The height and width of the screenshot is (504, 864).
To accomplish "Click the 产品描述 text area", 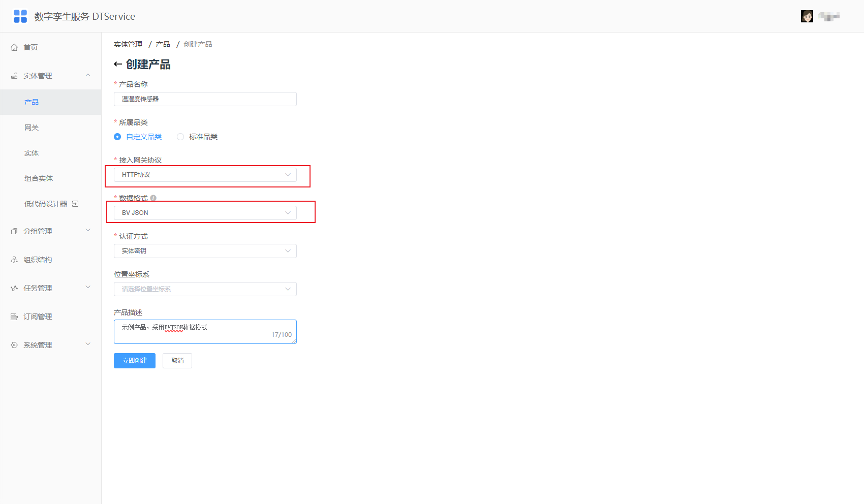I will (205, 332).
